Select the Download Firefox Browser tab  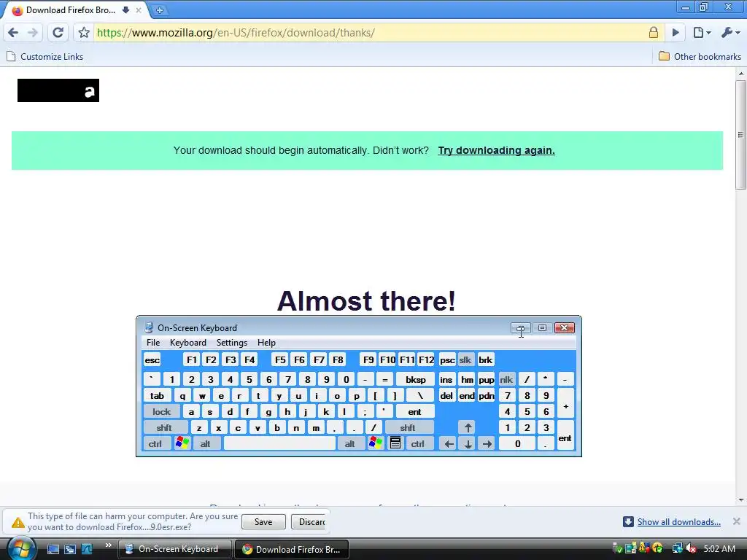click(x=71, y=10)
